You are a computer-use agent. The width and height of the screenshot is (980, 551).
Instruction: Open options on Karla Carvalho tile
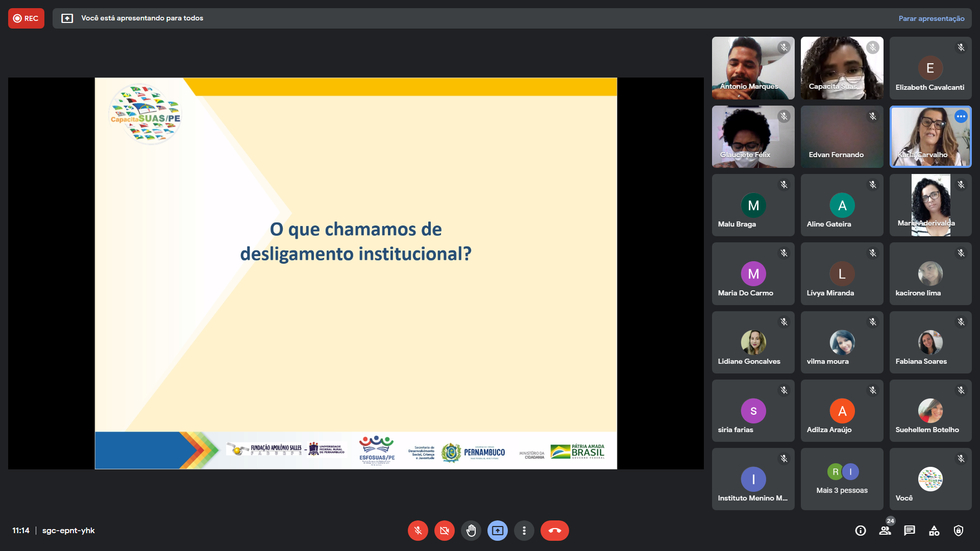[x=961, y=116]
